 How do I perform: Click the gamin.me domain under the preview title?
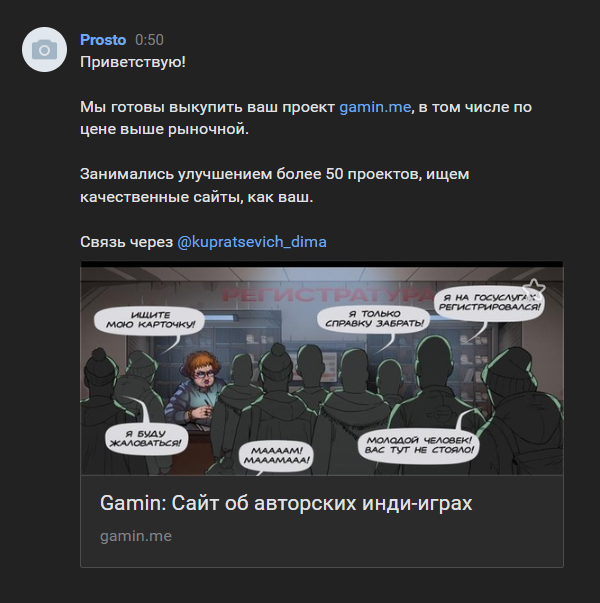point(136,536)
